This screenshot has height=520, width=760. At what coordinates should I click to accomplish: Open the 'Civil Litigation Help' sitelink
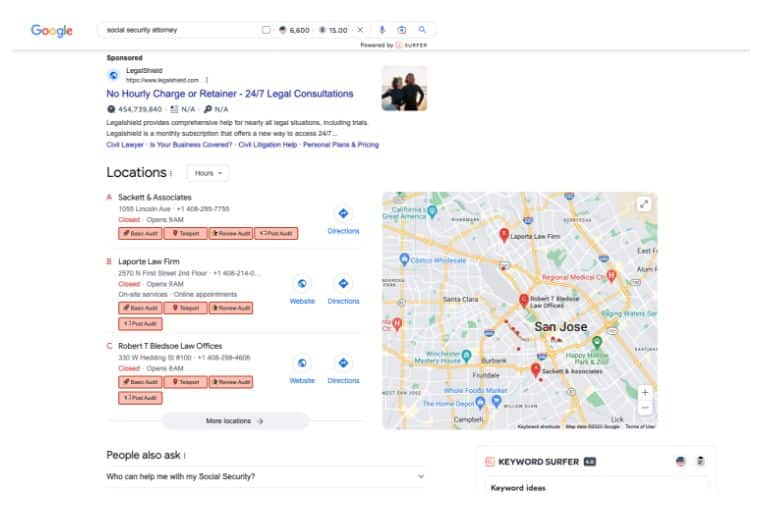268,144
